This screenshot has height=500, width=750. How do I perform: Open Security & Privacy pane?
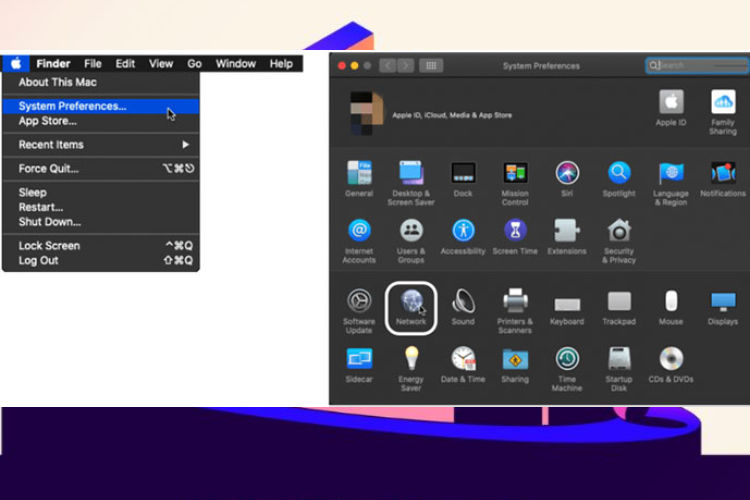pyautogui.click(x=619, y=241)
